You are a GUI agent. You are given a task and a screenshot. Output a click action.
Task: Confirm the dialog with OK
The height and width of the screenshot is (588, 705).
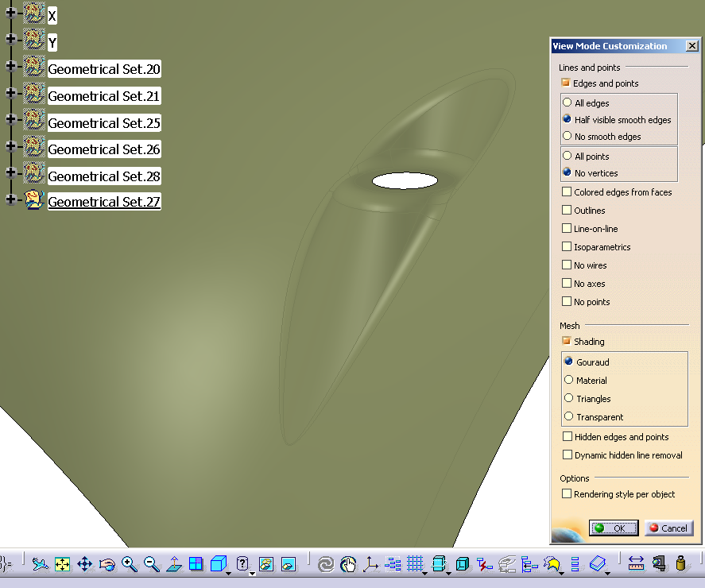tap(613, 528)
